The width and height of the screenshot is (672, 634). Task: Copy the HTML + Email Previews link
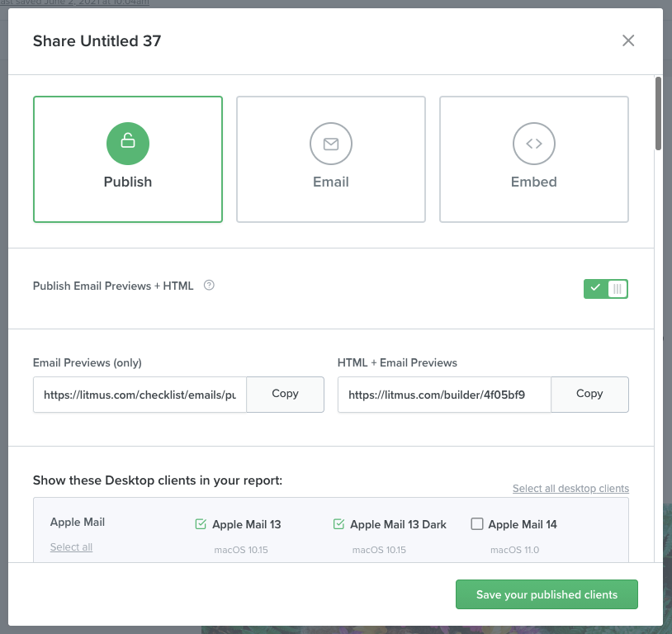tap(589, 394)
